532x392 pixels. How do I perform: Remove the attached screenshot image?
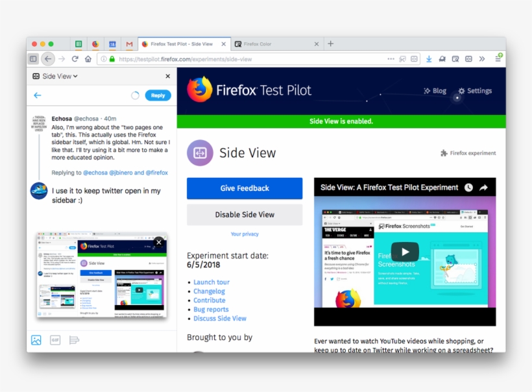(159, 242)
